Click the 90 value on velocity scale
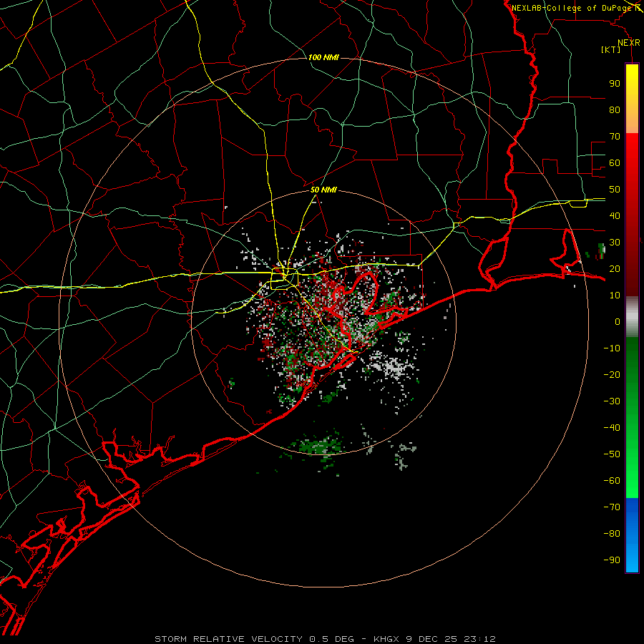Viewport: 644px width, 644px height. pos(615,84)
